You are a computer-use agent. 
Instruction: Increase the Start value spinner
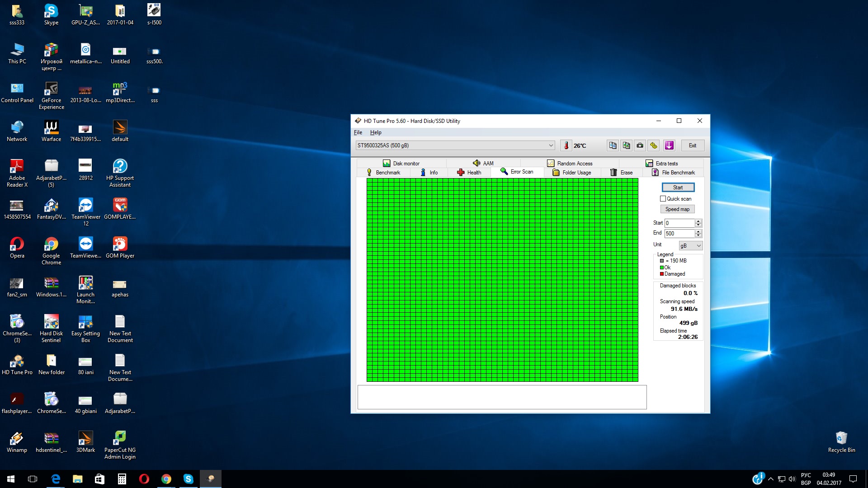[698, 221]
